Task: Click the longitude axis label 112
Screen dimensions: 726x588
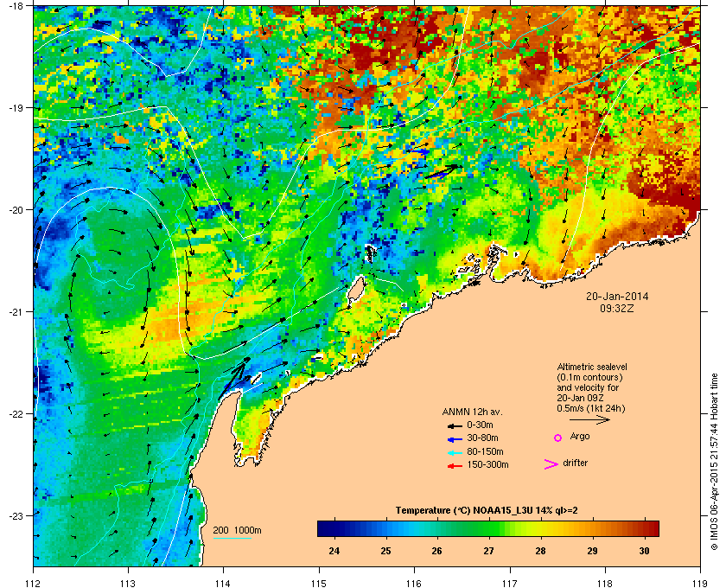Action: click(34, 584)
